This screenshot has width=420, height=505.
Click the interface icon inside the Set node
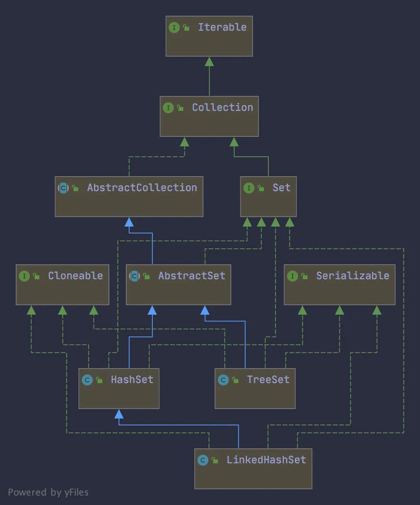click(249, 188)
